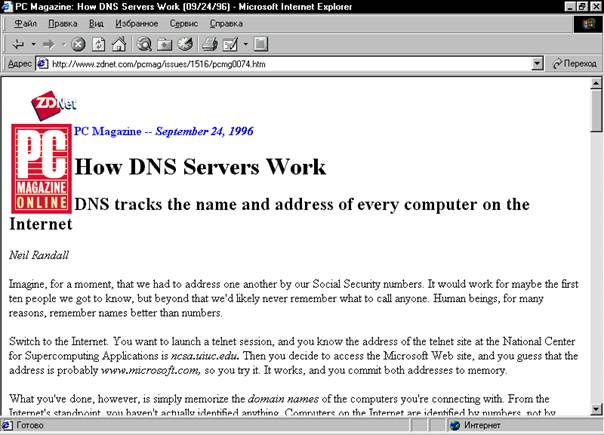Screen dimensions: 604x435
Task: Click the ZDNet logo
Action: [54, 102]
